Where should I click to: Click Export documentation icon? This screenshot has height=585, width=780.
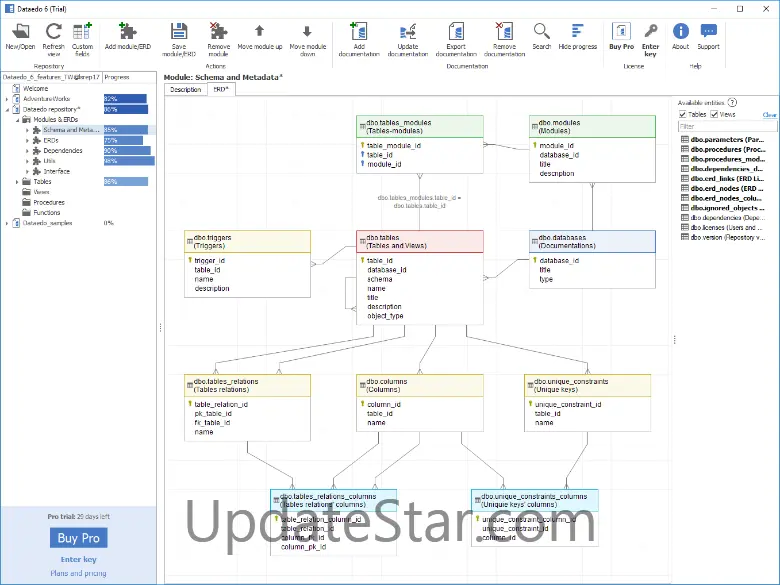pyautogui.click(x=456, y=39)
